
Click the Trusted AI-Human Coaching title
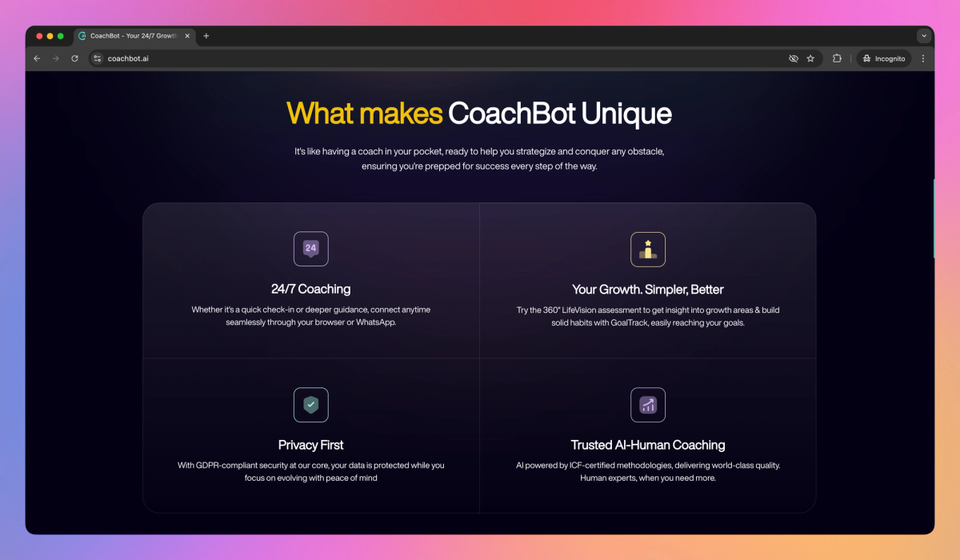pyautogui.click(x=648, y=445)
